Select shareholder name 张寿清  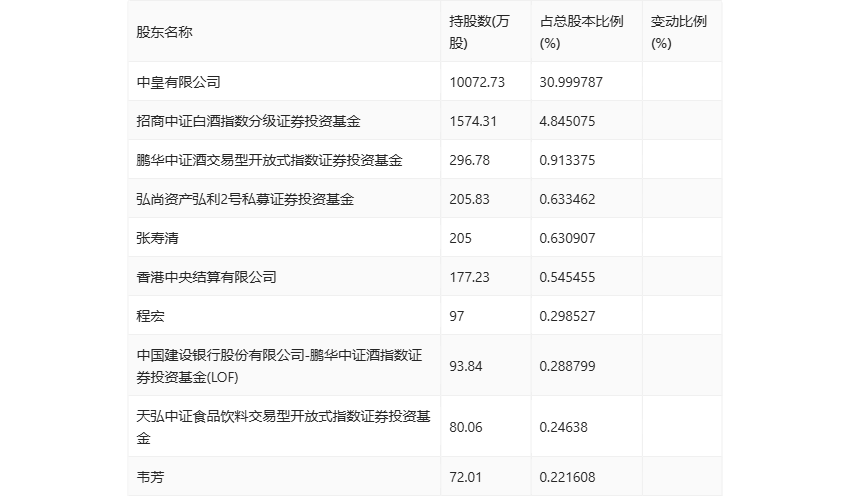coord(157,238)
